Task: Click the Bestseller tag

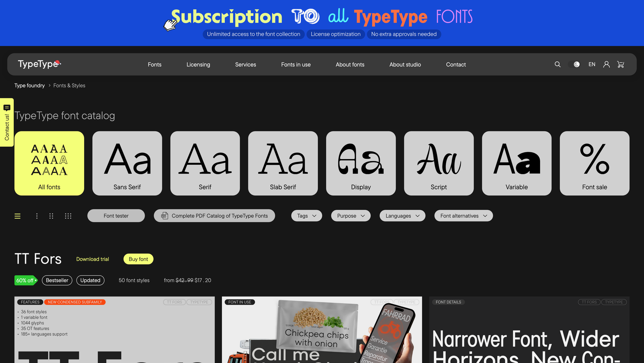Action: 57,280
